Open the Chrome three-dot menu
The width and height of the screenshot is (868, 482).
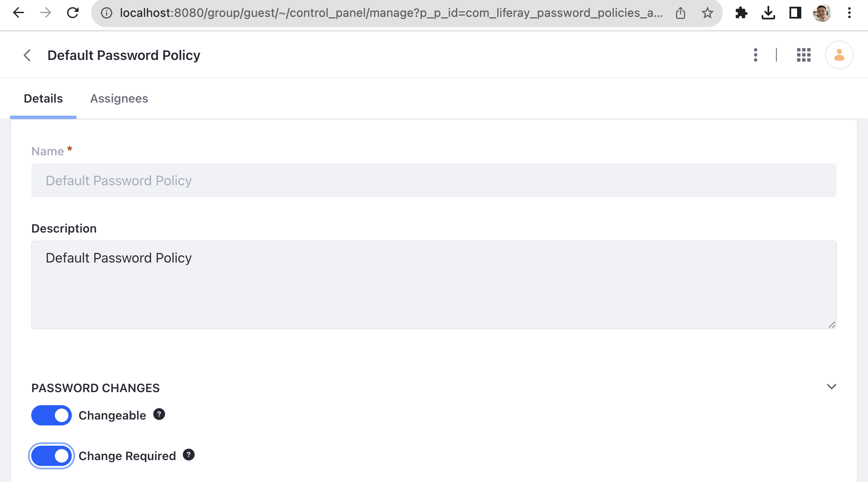pyautogui.click(x=849, y=13)
